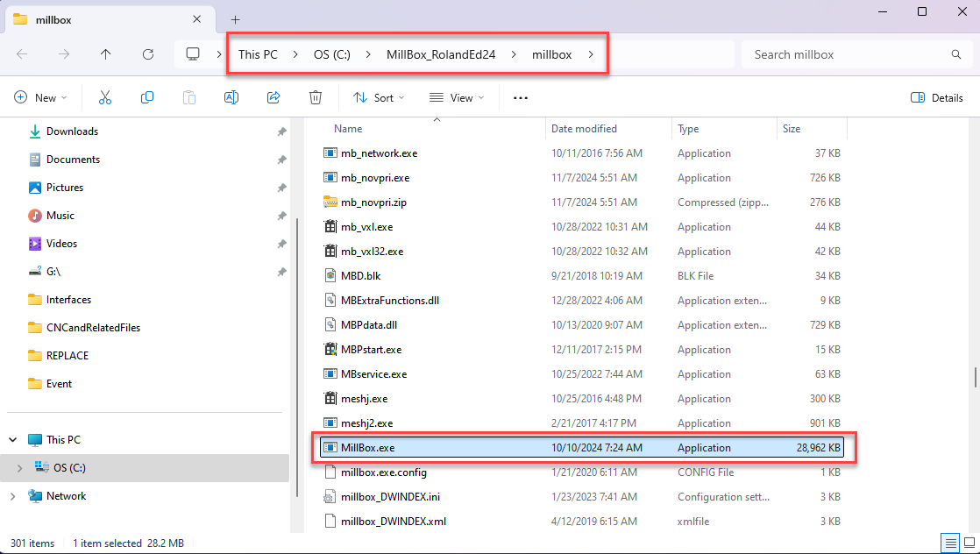This screenshot has width=980, height=554.
Task: Click chevron after millbox in address bar
Action: (591, 54)
